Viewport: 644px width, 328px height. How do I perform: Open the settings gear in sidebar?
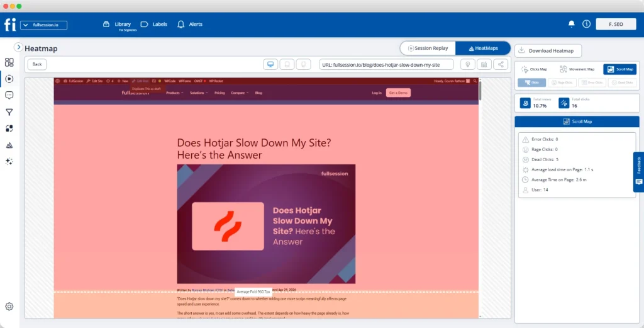tap(9, 307)
